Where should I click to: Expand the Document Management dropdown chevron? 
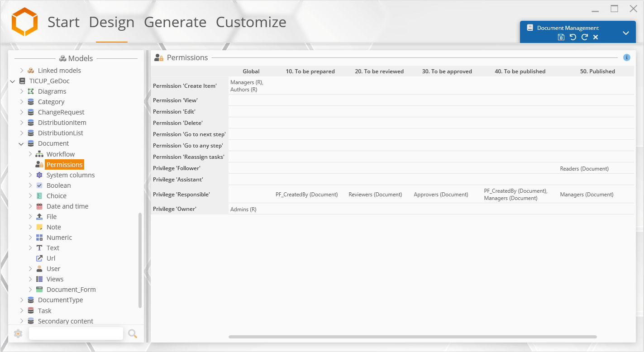click(x=626, y=33)
